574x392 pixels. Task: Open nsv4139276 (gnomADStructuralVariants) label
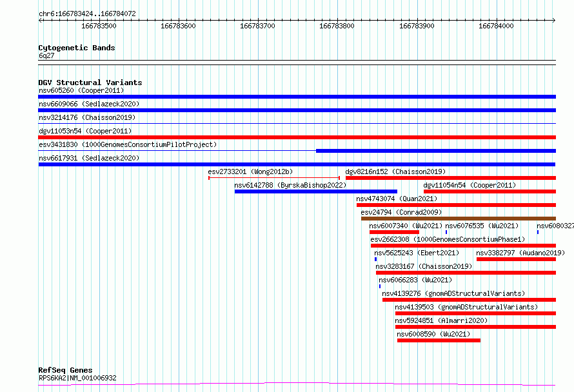click(453, 293)
